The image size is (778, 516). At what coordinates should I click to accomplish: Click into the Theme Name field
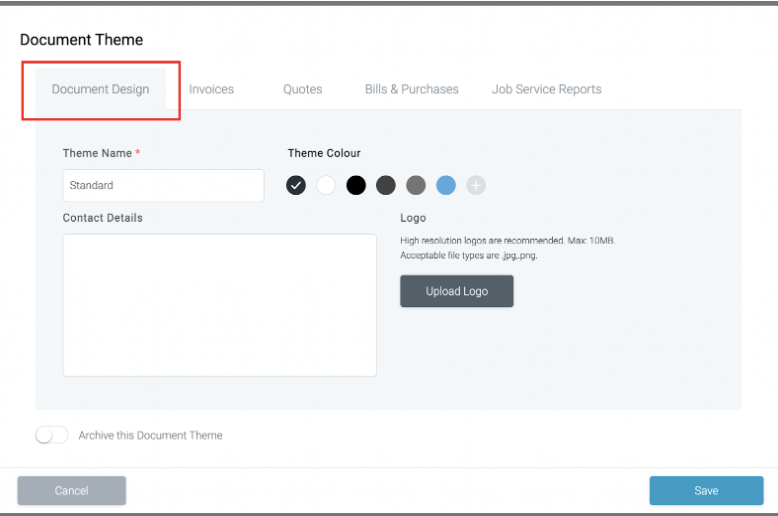tap(163, 186)
